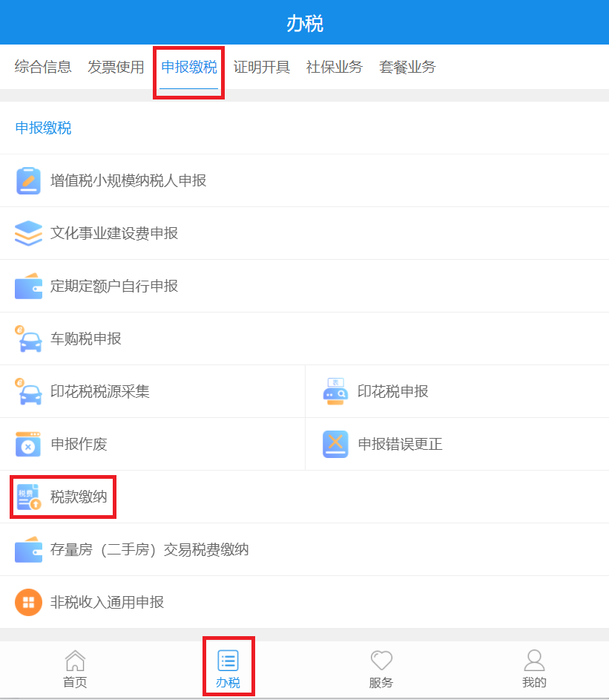This screenshot has height=700, width=609.
Task: Open the 证明开具 tab
Action: click(x=262, y=67)
